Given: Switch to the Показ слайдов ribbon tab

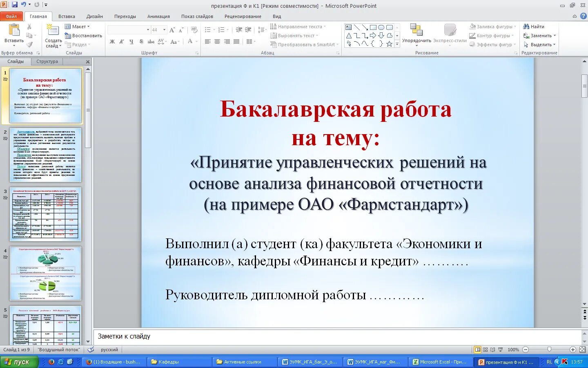Looking at the screenshot, I should [x=197, y=16].
